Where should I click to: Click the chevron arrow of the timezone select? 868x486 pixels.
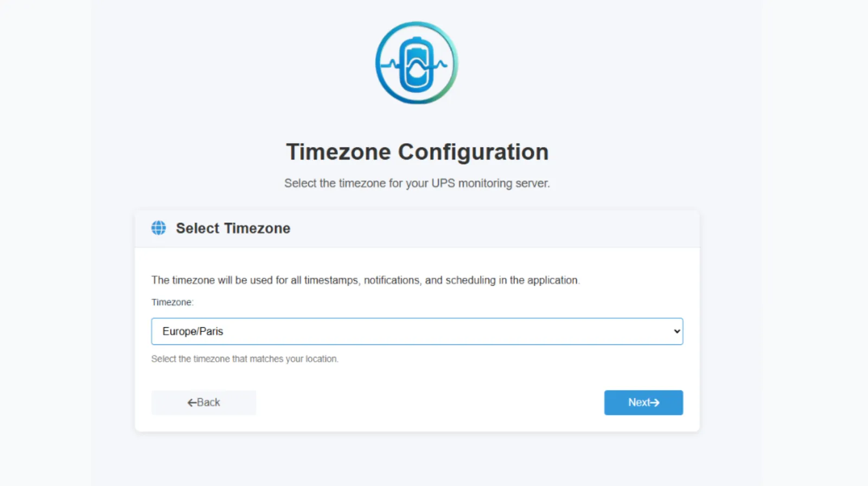pyautogui.click(x=676, y=331)
